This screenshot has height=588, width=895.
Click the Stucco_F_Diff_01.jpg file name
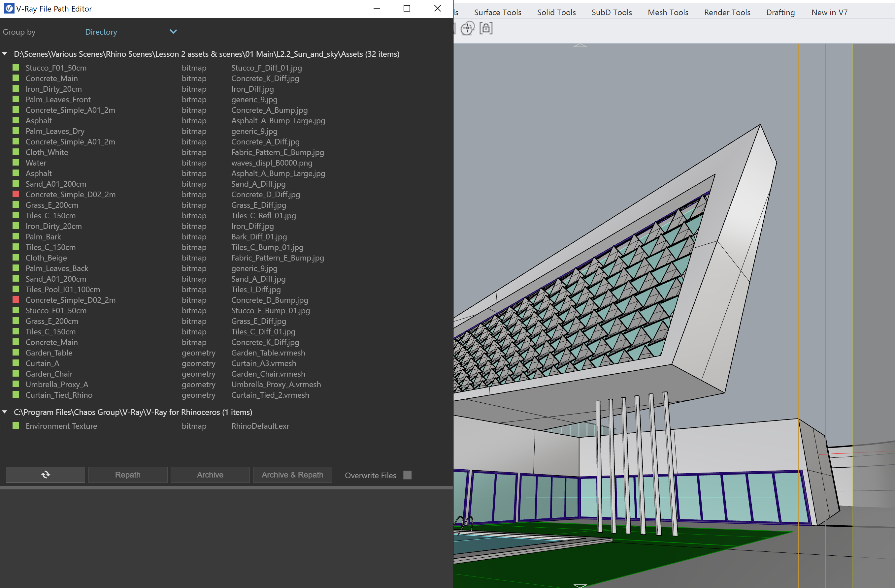(266, 68)
